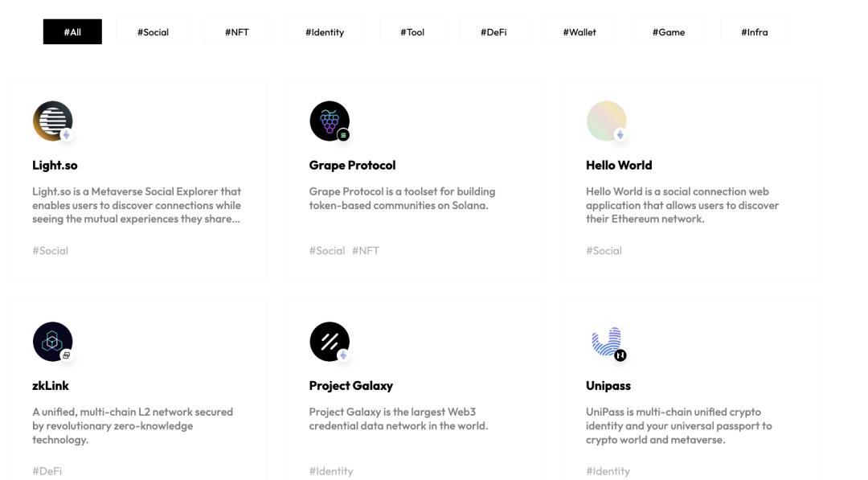
Task: Click the Grape Protocol grape logo icon
Action: pos(329,121)
